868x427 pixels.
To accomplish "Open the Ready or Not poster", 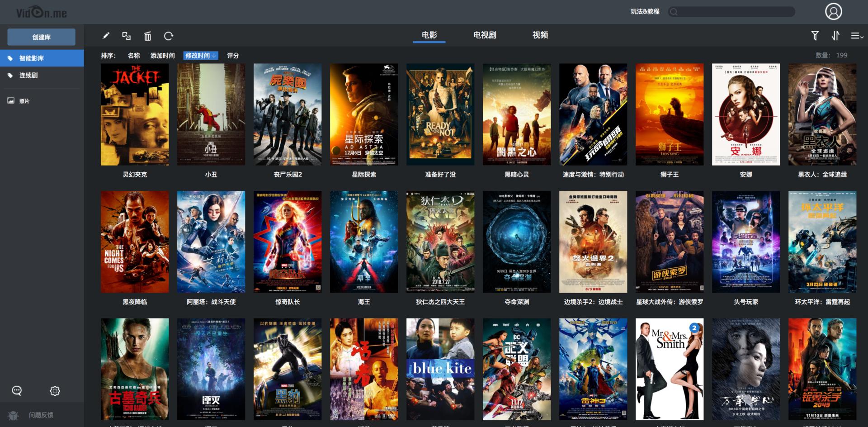I will (x=440, y=114).
